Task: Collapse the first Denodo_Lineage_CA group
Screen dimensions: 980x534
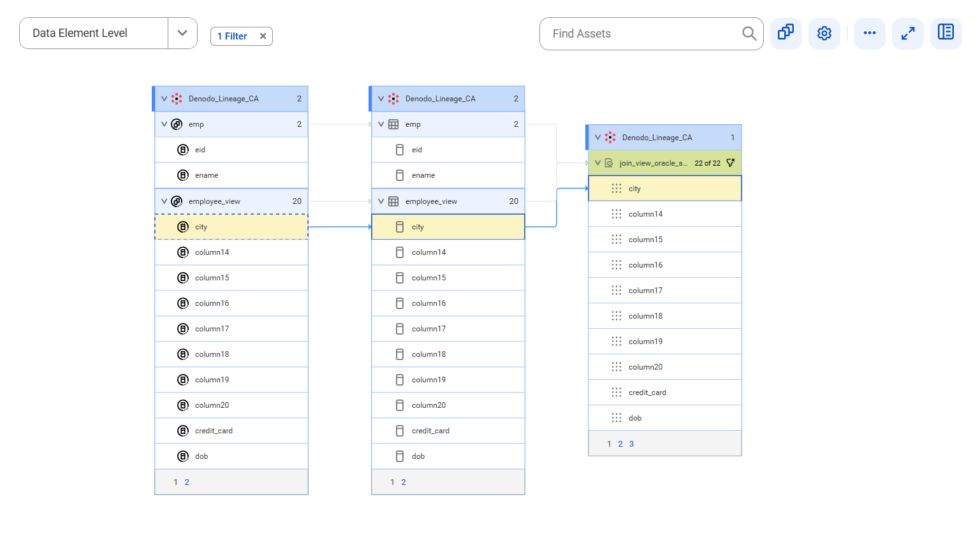Action: click(164, 99)
